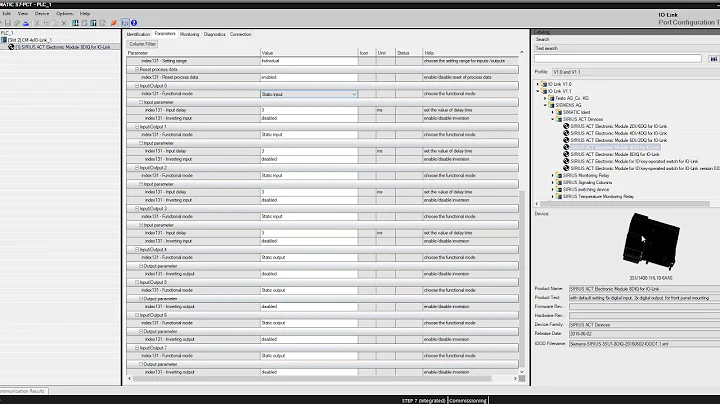Collapse the Input/Output 0 parameter group
Viewport: 720px width, 404px height.
click(x=137, y=86)
